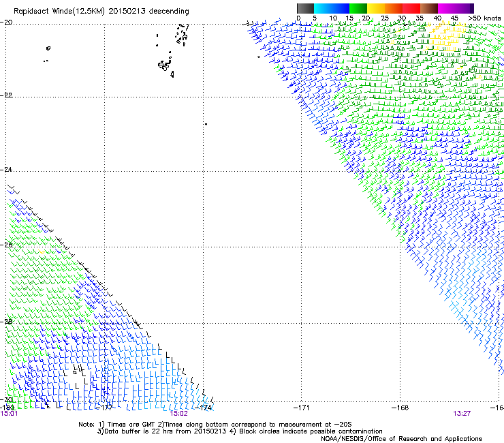Click the note 'Black circles indicate possible contamination'
This screenshot has height=443, width=504.
coord(311,431)
